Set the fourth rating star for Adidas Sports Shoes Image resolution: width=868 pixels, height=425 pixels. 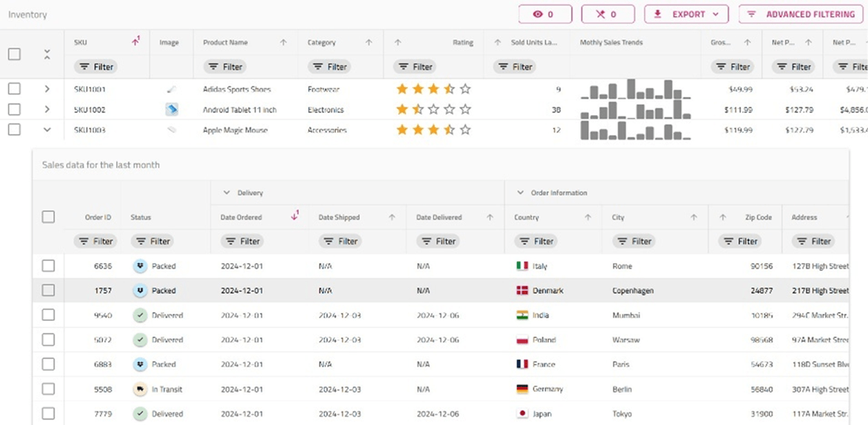click(x=449, y=89)
